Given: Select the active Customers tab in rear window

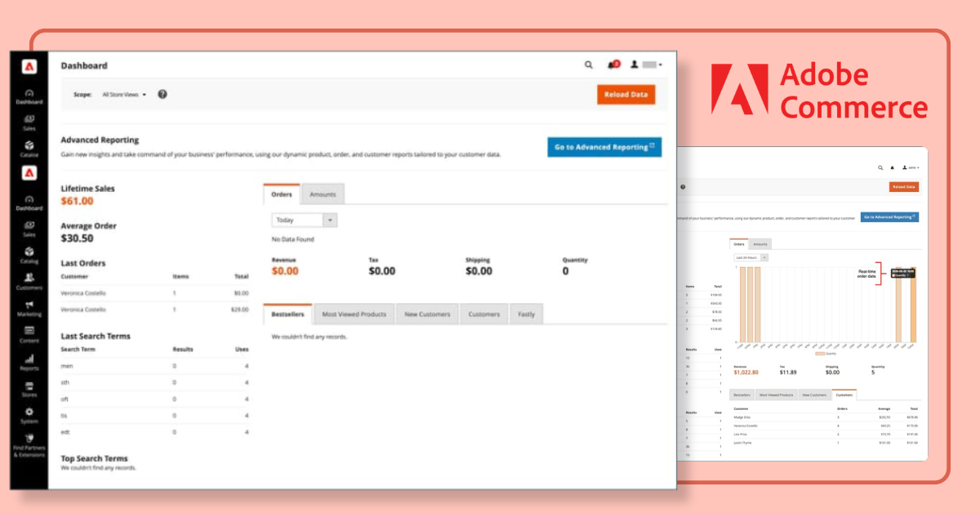Looking at the screenshot, I should [844, 395].
